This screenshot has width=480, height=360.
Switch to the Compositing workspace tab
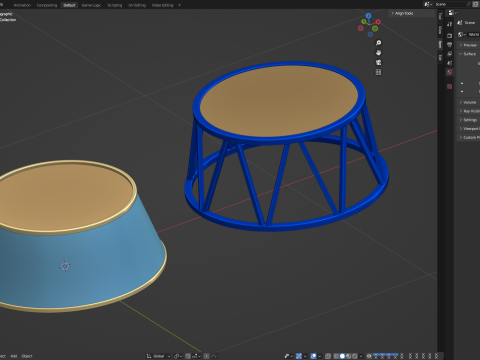pyautogui.click(x=47, y=5)
